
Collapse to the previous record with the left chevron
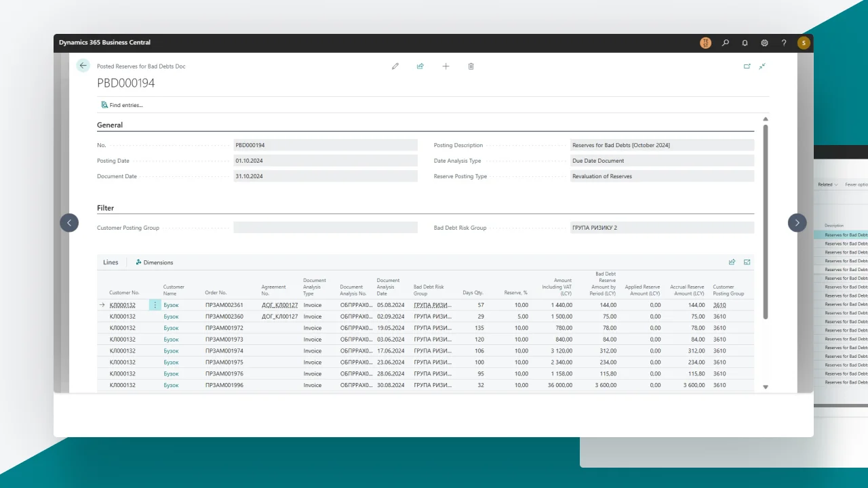tap(70, 222)
